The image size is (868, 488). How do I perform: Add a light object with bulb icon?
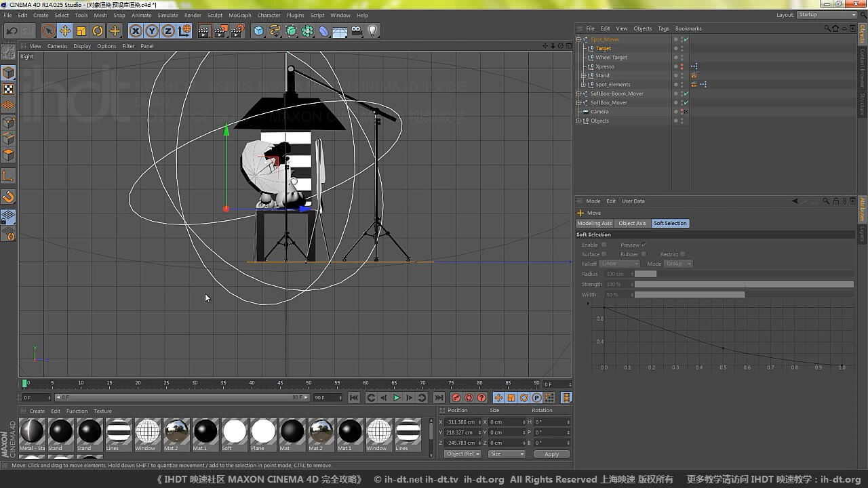click(372, 30)
